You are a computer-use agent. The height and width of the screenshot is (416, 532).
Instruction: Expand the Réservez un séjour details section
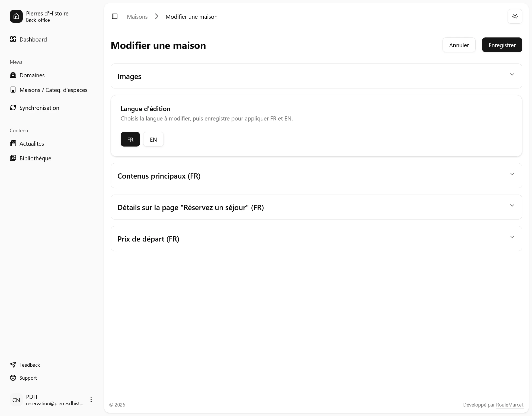click(316, 207)
